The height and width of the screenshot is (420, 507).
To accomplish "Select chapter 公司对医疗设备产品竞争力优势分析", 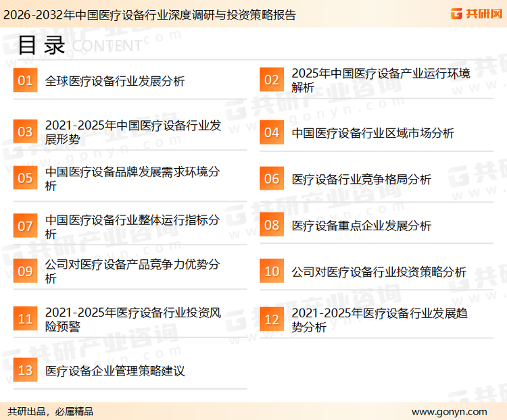I will point(132,271).
